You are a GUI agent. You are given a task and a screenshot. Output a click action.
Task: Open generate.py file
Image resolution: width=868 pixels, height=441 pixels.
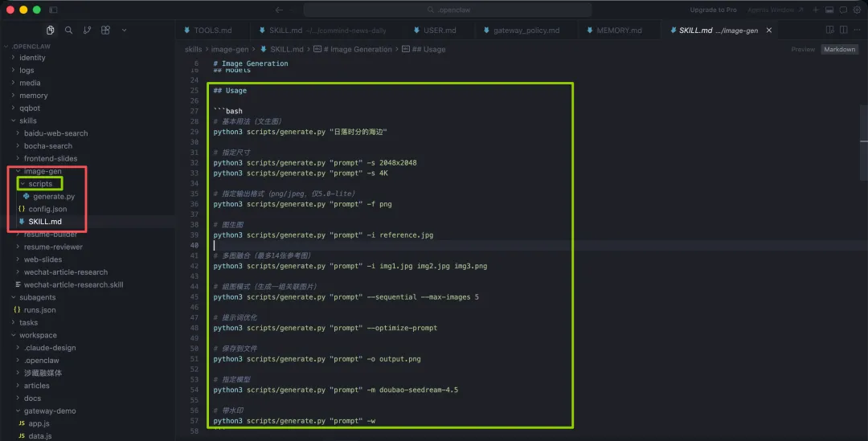tap(54, 197)
